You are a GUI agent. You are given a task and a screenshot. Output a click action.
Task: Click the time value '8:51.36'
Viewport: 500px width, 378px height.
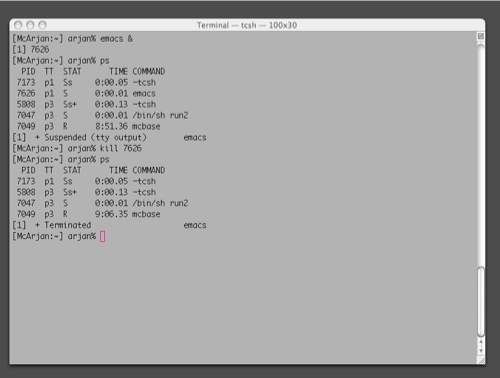[111, 127]
